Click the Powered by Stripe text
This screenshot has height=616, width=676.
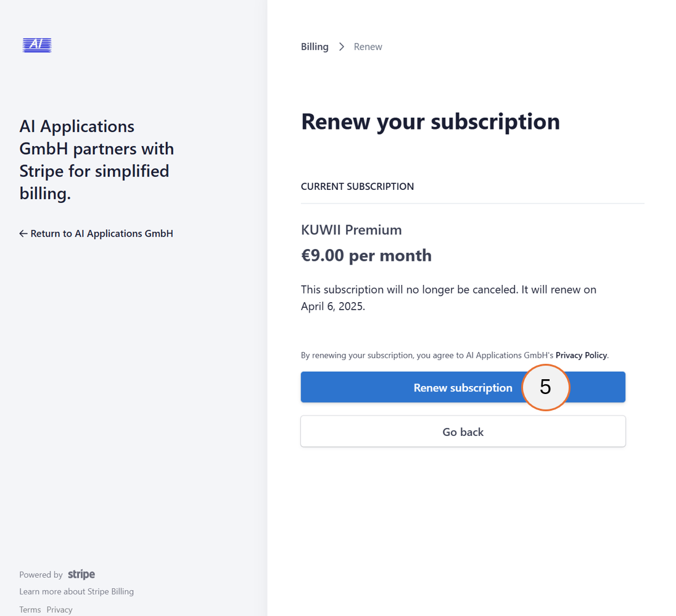click(41, 574)
